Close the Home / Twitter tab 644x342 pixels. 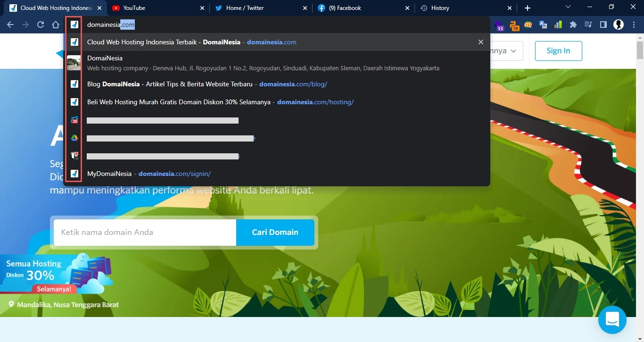tap(305, 8)
